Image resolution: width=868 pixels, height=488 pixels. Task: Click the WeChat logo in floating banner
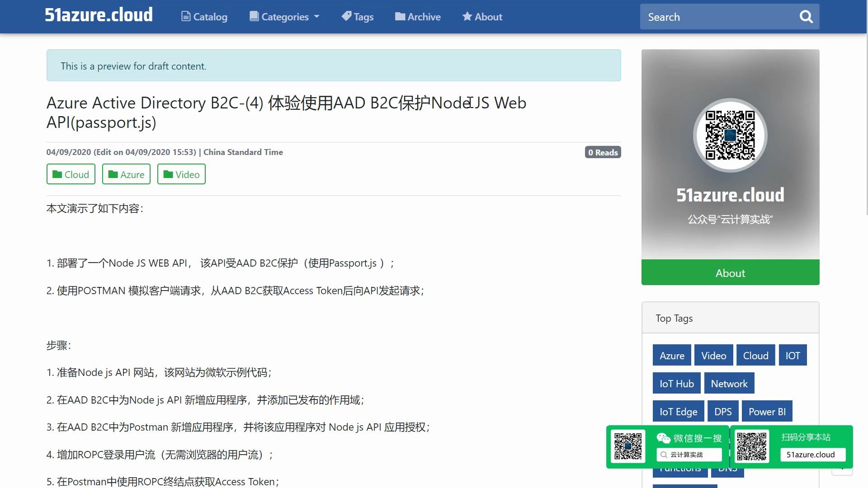[x=663, y=438]
